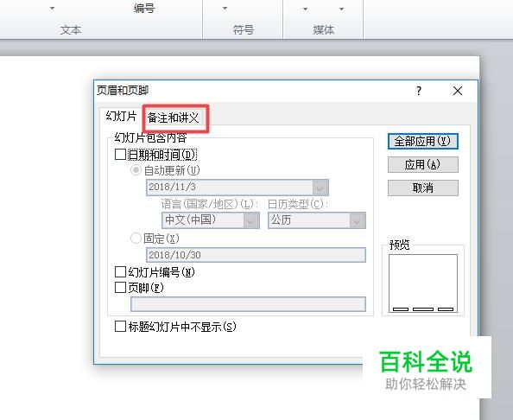This screenshot has width=513, height=420.
Task: Click the 编号 ribbon button
Action: coord(144,8)
